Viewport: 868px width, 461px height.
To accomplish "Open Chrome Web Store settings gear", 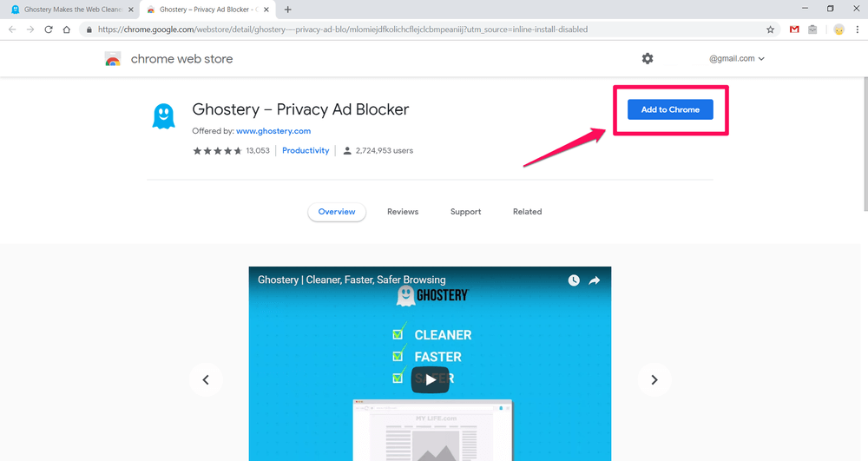I will click(x=648, y=58).
